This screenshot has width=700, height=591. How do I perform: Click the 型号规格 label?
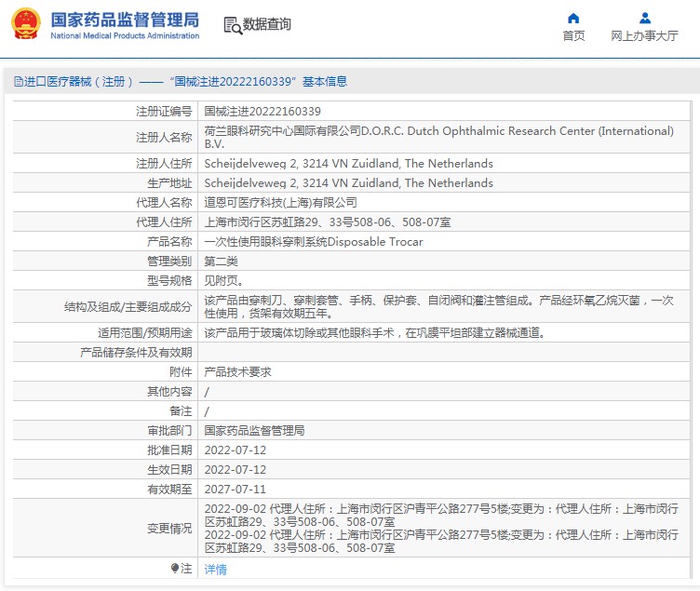[169, 281]
